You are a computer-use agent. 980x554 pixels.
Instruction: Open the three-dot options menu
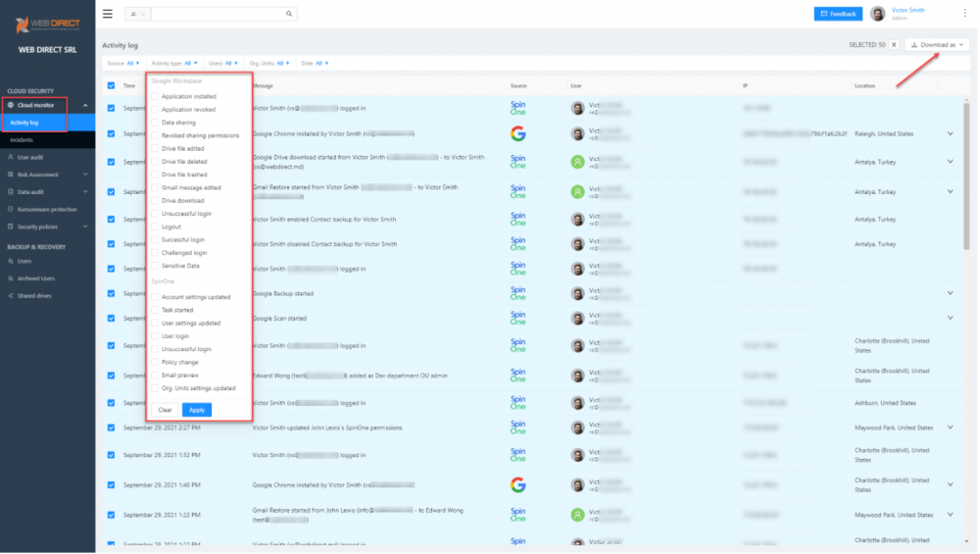pos(964,14)
